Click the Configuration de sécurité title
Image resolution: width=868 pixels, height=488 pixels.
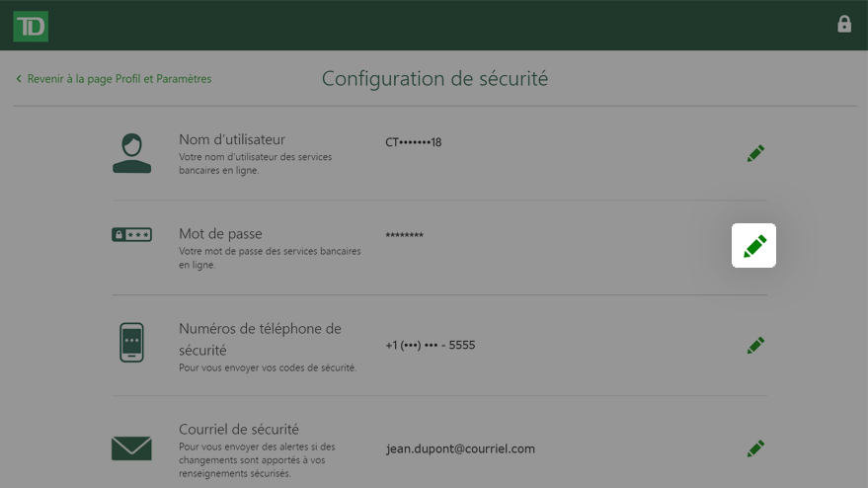(434, 79)
